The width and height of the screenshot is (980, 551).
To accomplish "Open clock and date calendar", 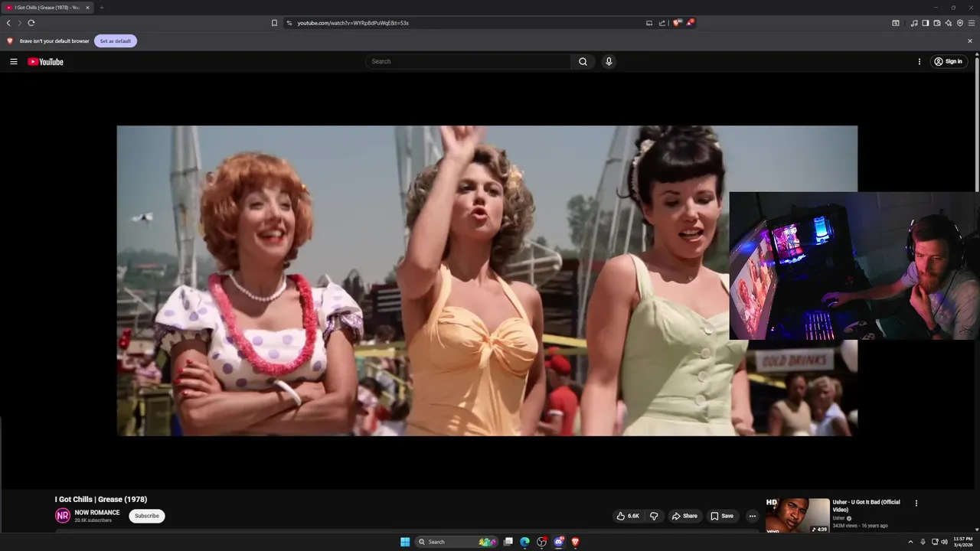I will tap(962, 542).
